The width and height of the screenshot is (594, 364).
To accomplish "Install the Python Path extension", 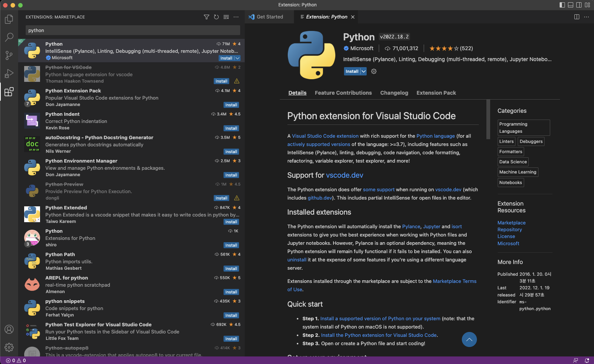I will click(231, 269).
